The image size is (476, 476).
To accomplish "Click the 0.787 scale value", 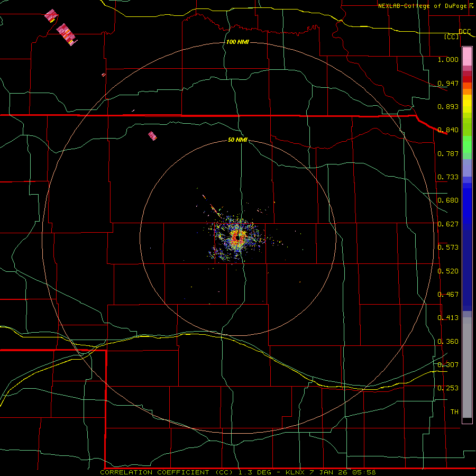I will tap(448, 153).
